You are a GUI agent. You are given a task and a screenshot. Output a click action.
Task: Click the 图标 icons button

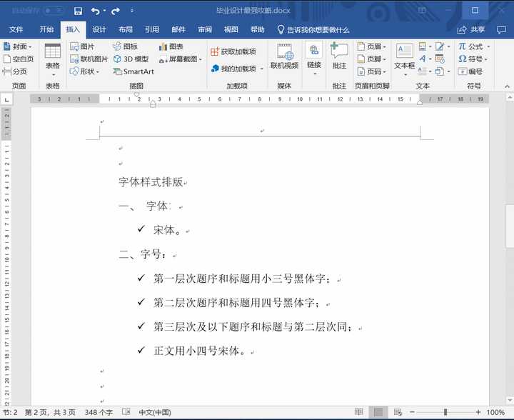coord(125,46)
